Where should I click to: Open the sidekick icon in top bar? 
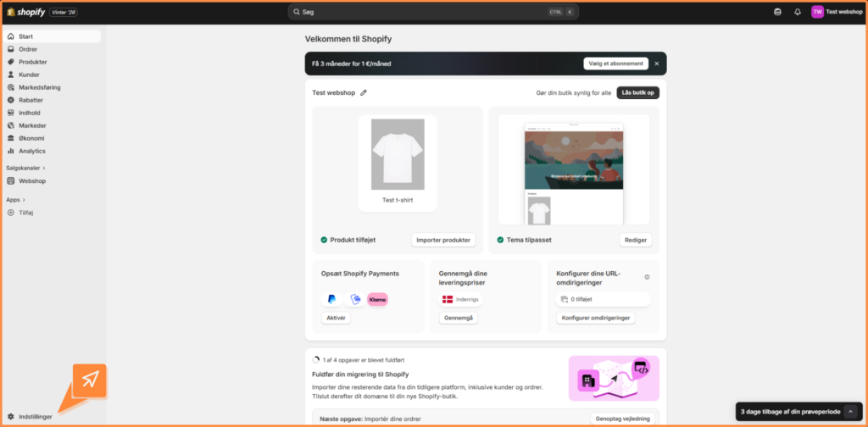pos(778,12)
